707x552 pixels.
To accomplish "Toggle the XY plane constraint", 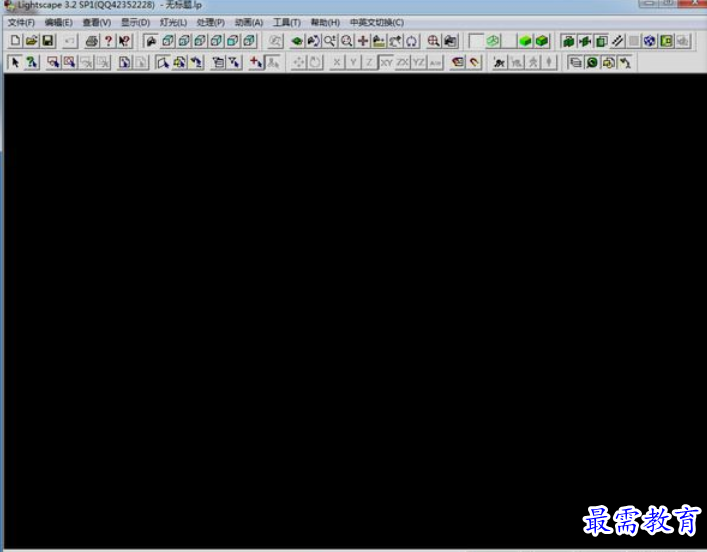I will pyautogui.click(x=386, y=62).
